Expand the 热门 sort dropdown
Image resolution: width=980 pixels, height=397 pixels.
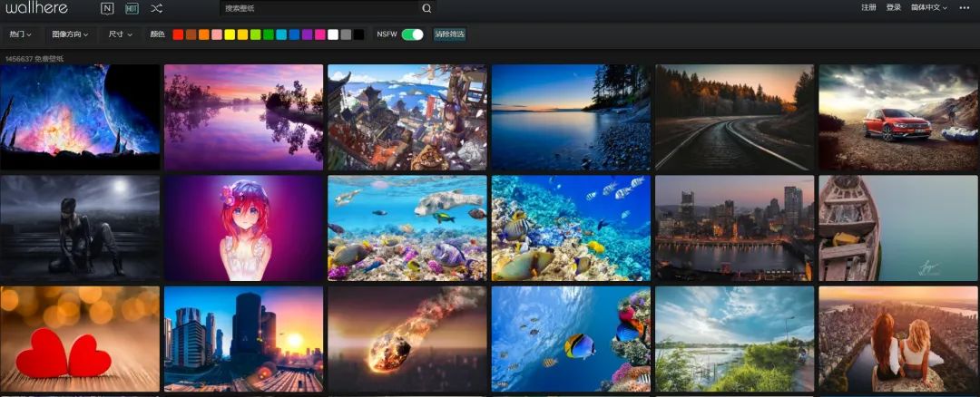click(21, 34)
